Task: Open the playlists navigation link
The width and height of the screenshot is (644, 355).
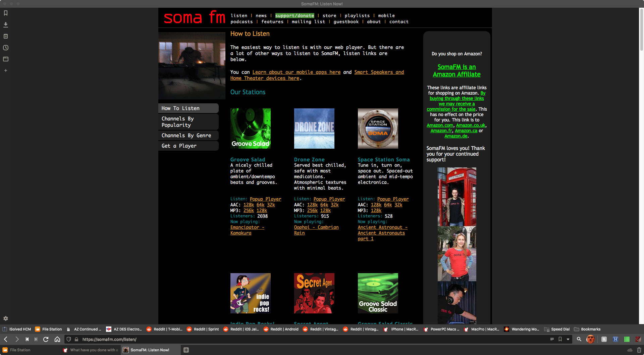Action: pos(357,16)
